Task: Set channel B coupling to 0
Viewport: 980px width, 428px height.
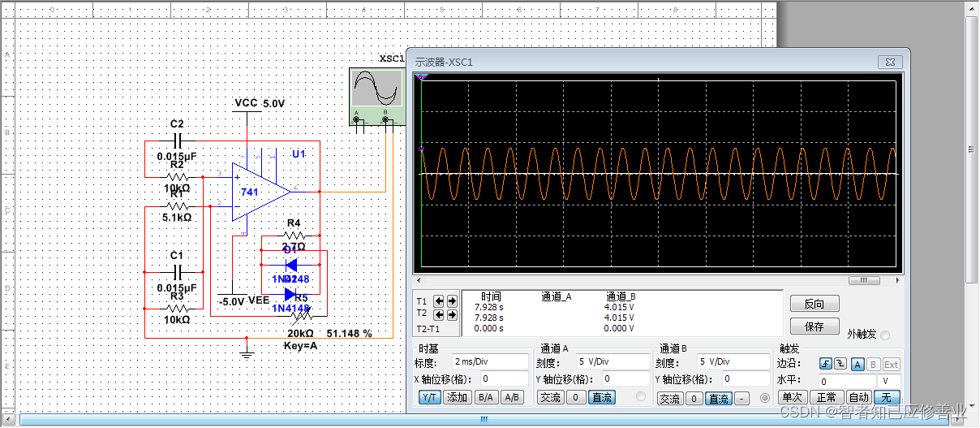Action: tap(694, 398)
